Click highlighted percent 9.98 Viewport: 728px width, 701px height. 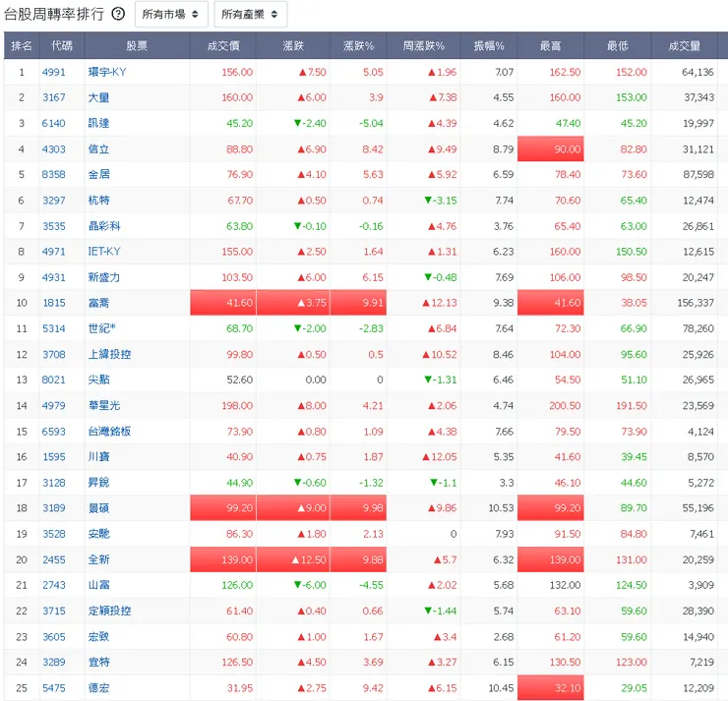[x=358, y=508]
